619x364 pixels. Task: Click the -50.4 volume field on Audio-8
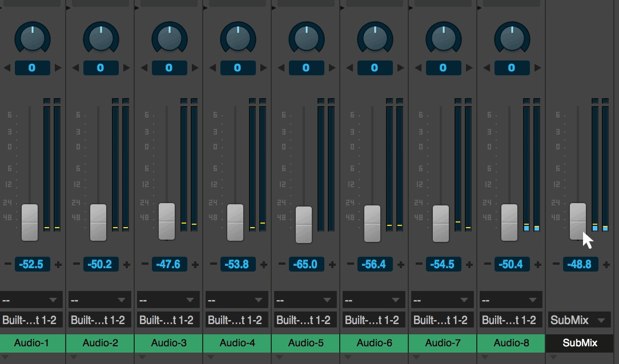pos(512,264)
